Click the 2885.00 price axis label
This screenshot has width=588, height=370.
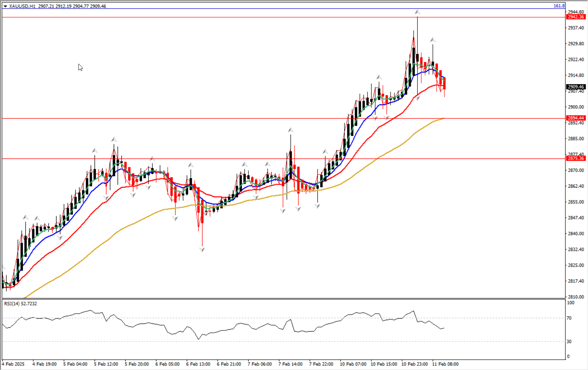point(576,139)
